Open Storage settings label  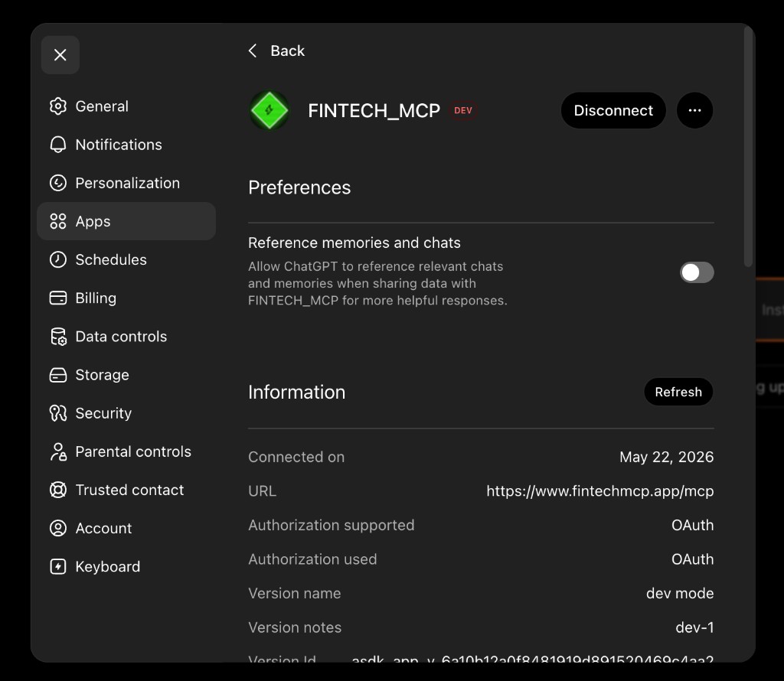coord(102,375)
